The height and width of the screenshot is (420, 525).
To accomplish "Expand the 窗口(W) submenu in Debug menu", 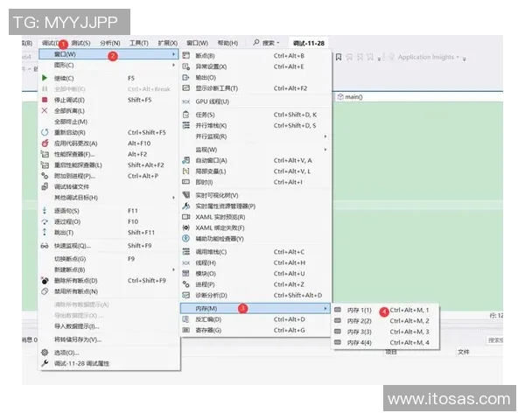I will [108, 54].
